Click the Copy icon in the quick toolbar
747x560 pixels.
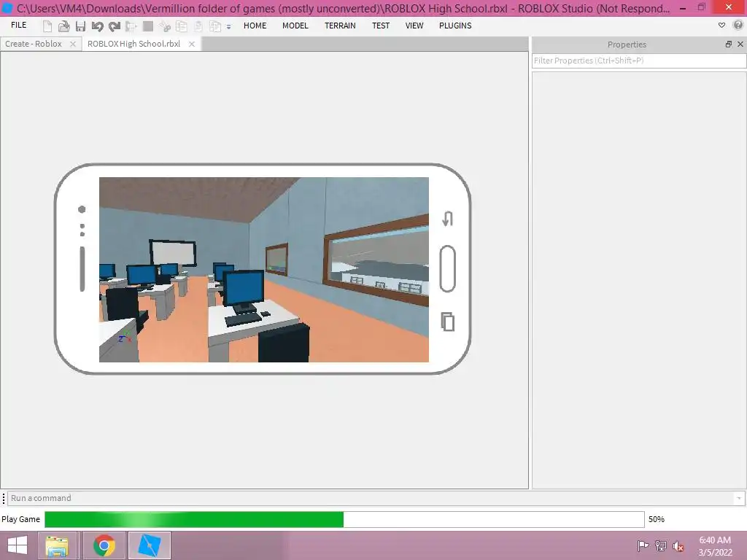[182, 26]
